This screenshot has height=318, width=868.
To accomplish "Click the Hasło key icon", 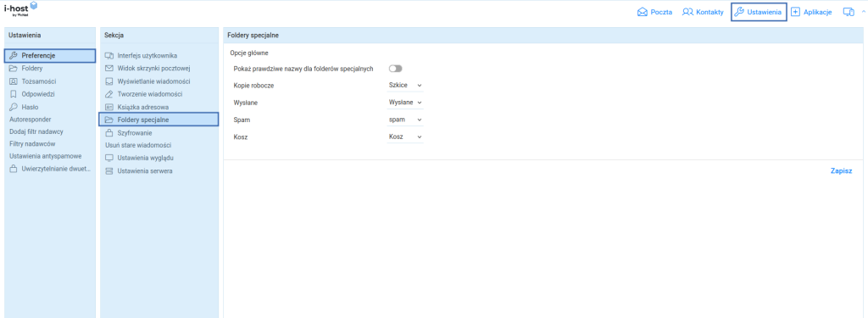I will point(14,106).
